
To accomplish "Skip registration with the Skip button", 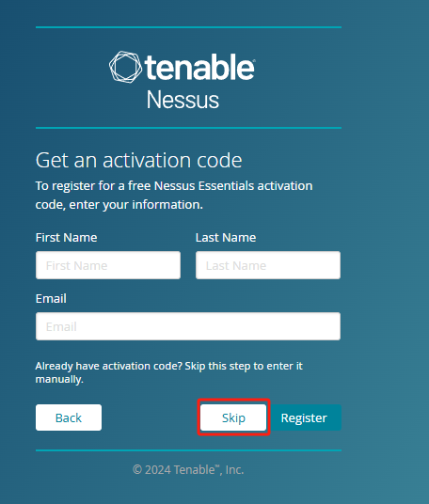I will (x=233, y=417).
